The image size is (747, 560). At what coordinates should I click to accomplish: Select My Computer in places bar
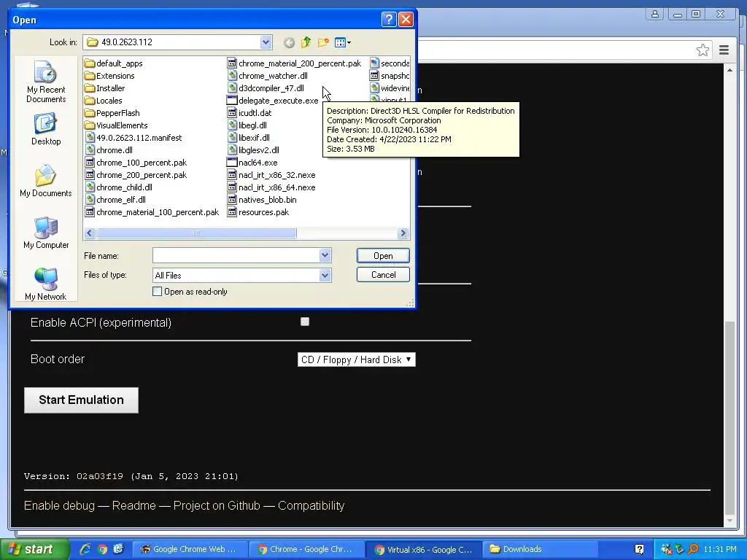46,233
